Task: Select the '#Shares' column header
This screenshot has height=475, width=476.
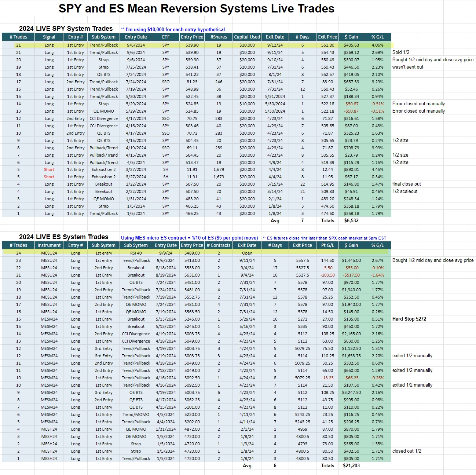Action: click(x=219, y=37)
